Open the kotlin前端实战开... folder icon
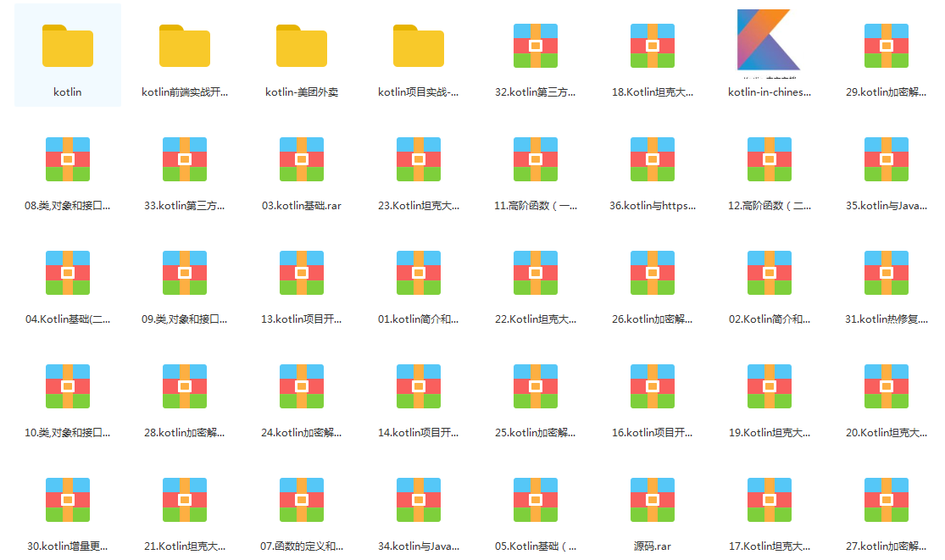Viewport: 945px width, 560px height. click(x=185, y=46)
